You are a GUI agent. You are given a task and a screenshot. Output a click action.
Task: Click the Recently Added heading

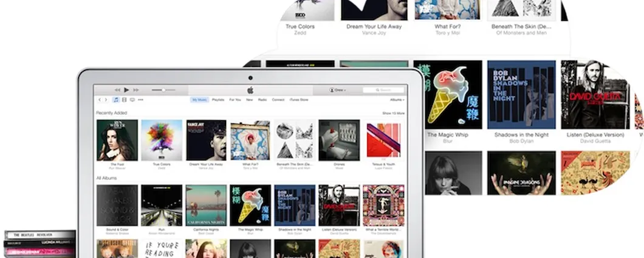[111, 113]
